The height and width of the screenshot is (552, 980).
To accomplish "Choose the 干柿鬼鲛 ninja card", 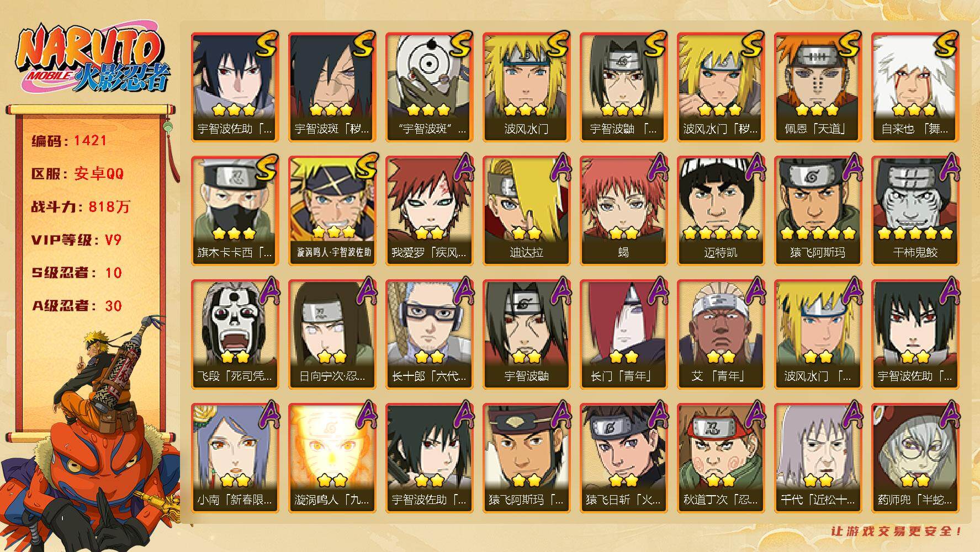I will tap(915, 210).
